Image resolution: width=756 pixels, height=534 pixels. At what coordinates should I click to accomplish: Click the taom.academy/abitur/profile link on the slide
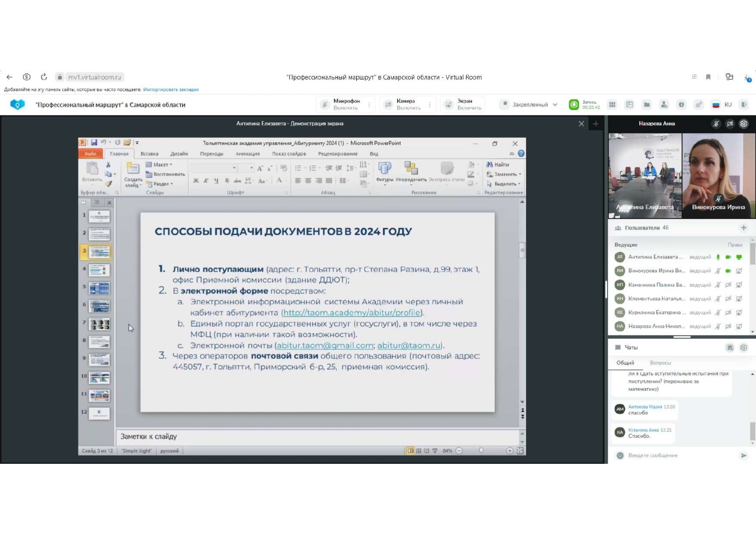(352, 313)
